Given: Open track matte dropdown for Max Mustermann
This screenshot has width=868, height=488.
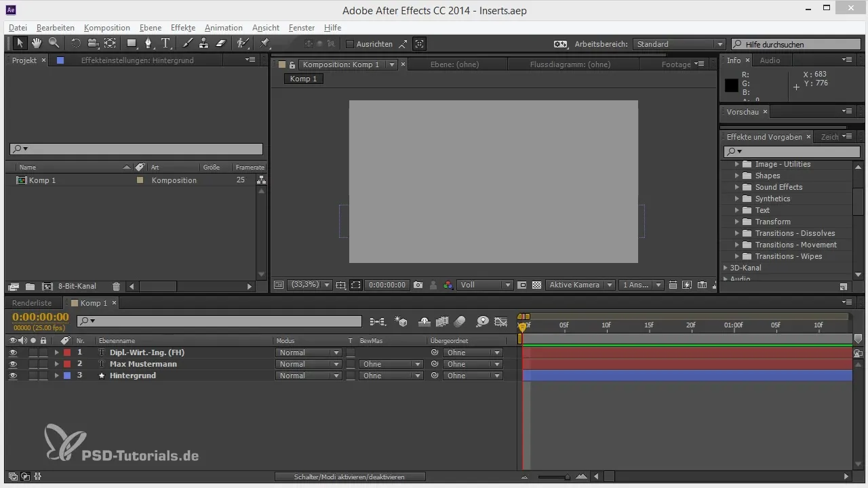Looking at the screenshot, I should click(x=391, y=364).
